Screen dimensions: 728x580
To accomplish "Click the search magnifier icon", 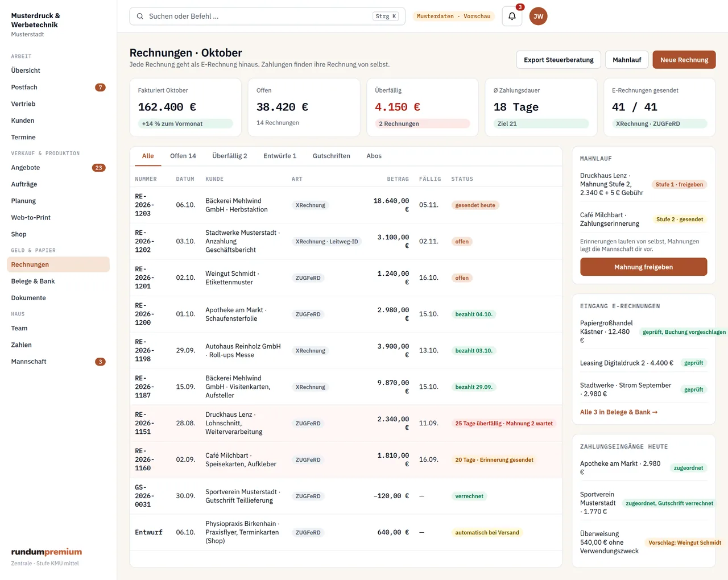I will [x=140, y=16].
